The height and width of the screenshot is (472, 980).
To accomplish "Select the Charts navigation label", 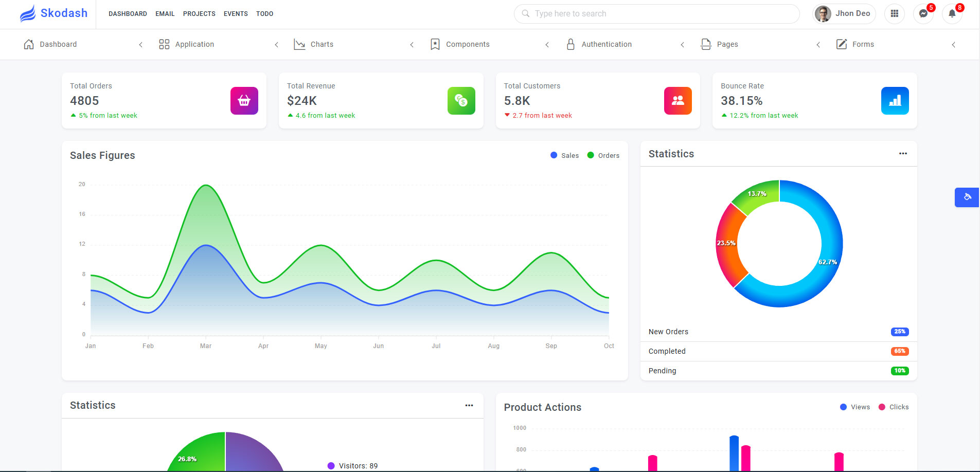I will 322,44.
